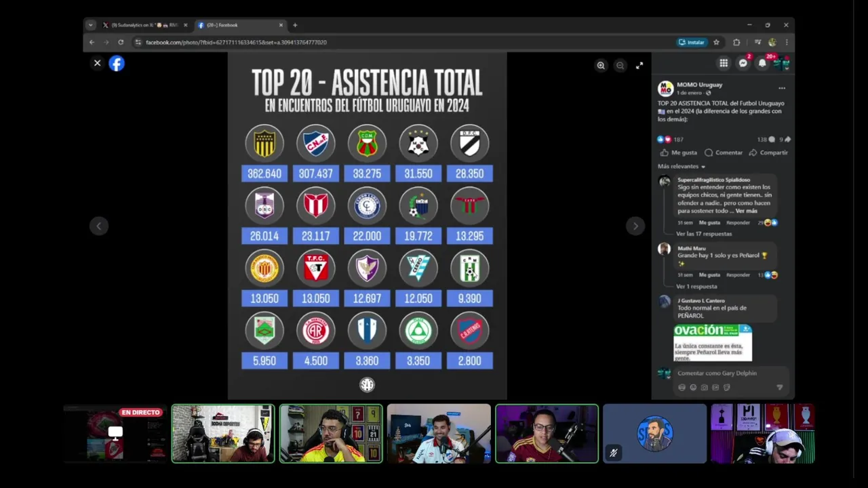Select participant in yellow Colombia jersey
This screenshot has height=488, width=868.
(x=331, y=434)
